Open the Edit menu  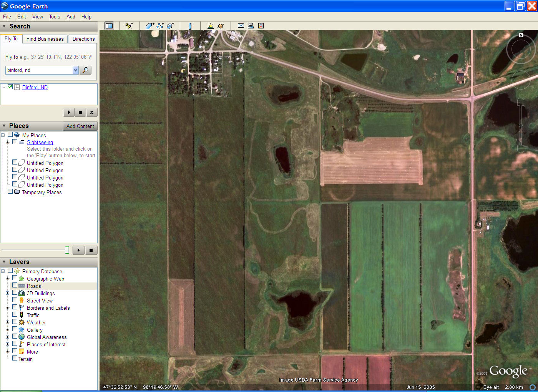point(22,17)
